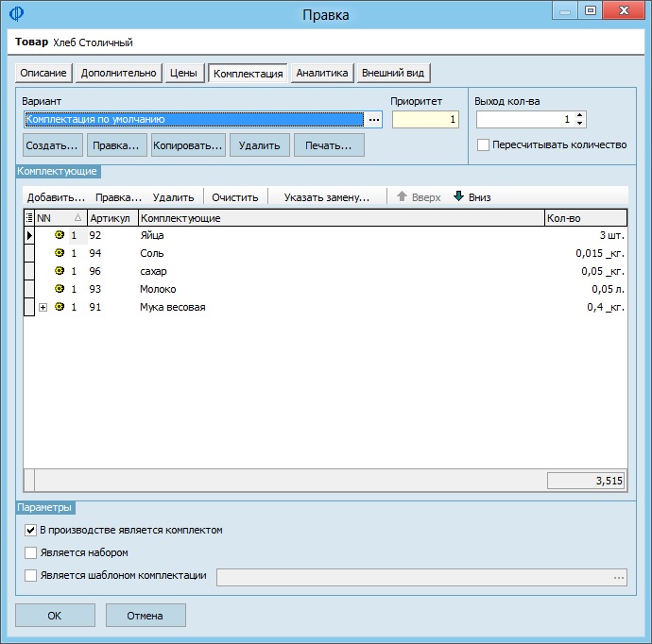Close the Правка window

pos(624,10)
